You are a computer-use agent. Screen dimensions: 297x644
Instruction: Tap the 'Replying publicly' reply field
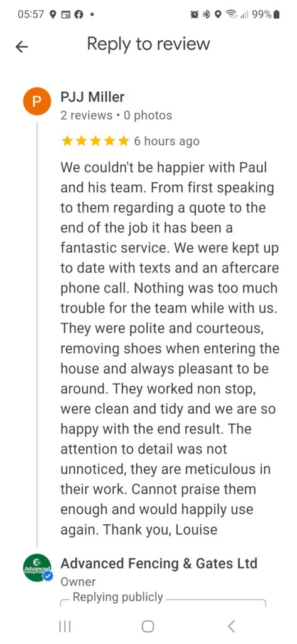coord(163,599)
